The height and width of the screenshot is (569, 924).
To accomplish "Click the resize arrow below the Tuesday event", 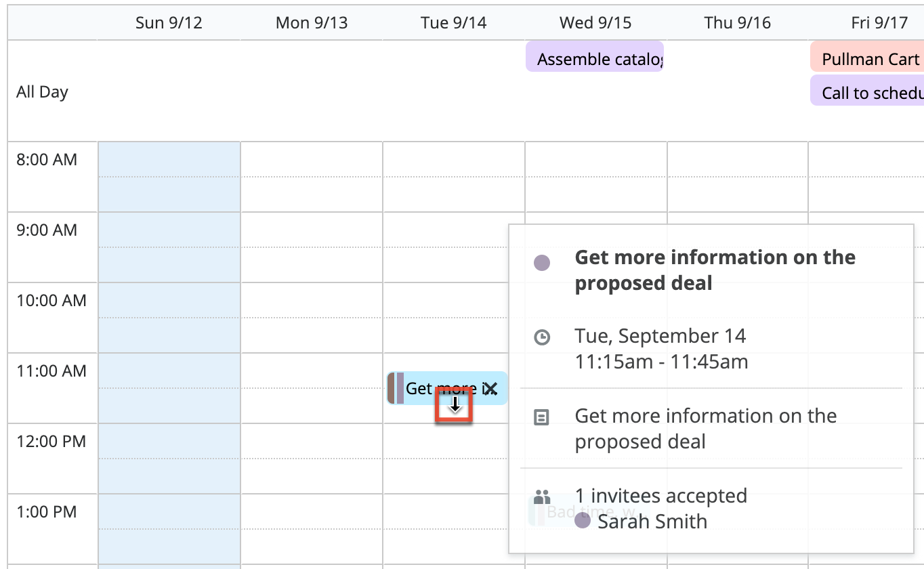I will 455,405.
